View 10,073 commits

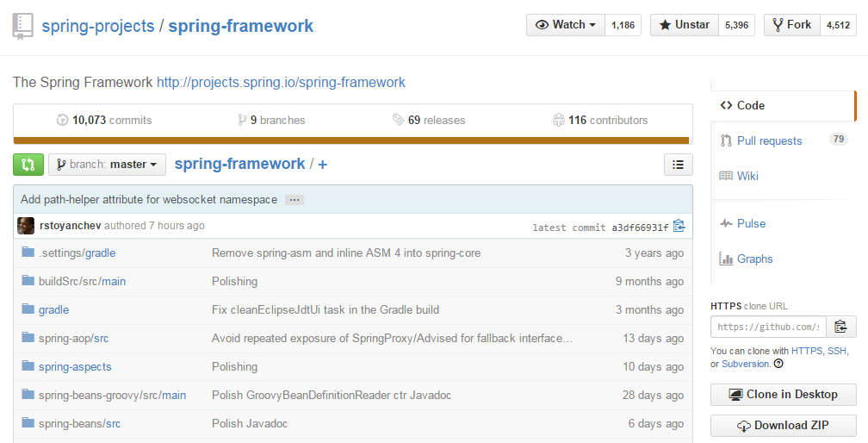[x=104, y=120]
